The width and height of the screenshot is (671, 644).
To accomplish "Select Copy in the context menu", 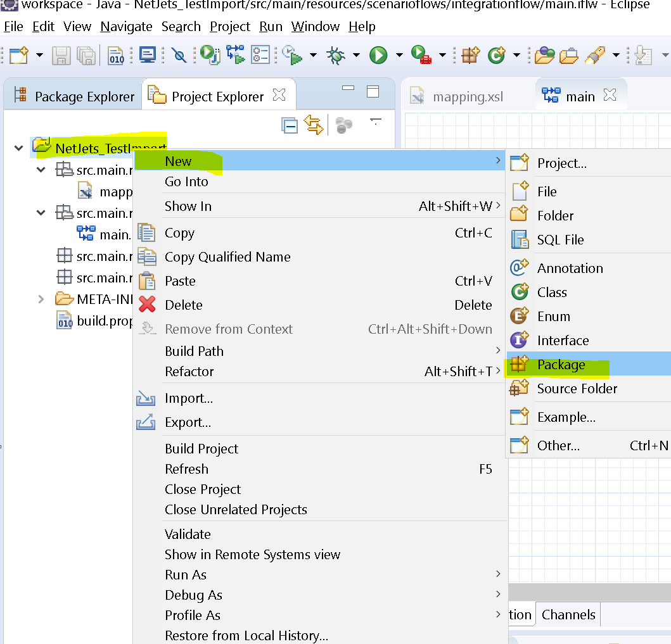I will click(319, 232).
